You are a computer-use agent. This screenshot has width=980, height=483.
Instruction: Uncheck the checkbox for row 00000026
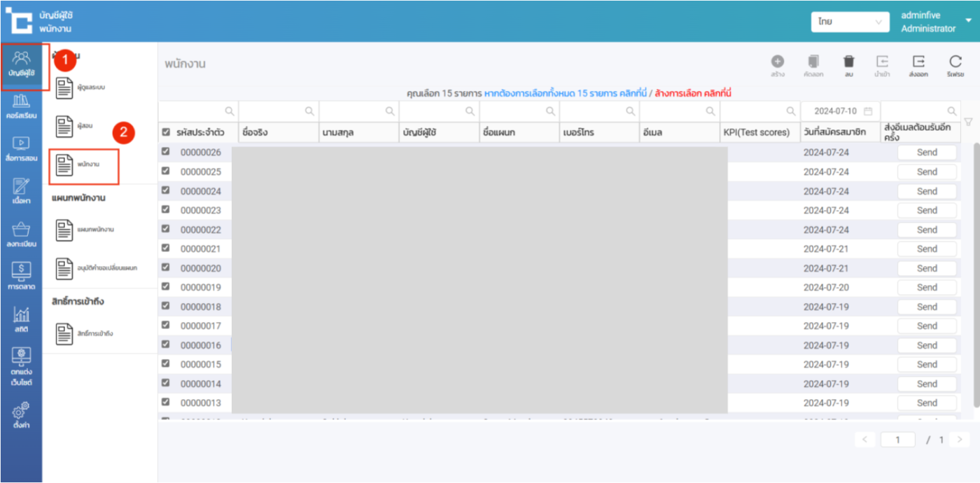click(x=166, y=152)
